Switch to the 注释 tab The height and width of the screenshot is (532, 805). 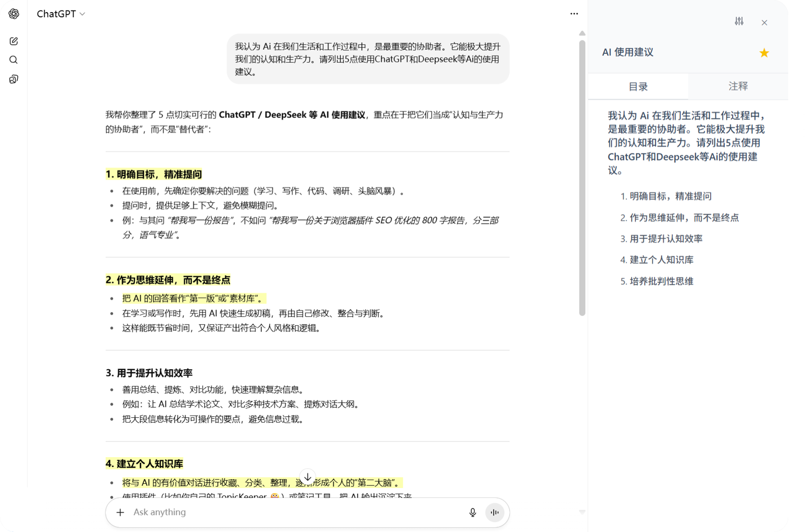[738, 86]
